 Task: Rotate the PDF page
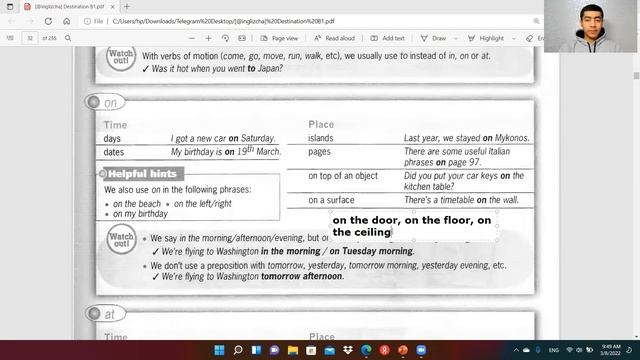(225, 38)
